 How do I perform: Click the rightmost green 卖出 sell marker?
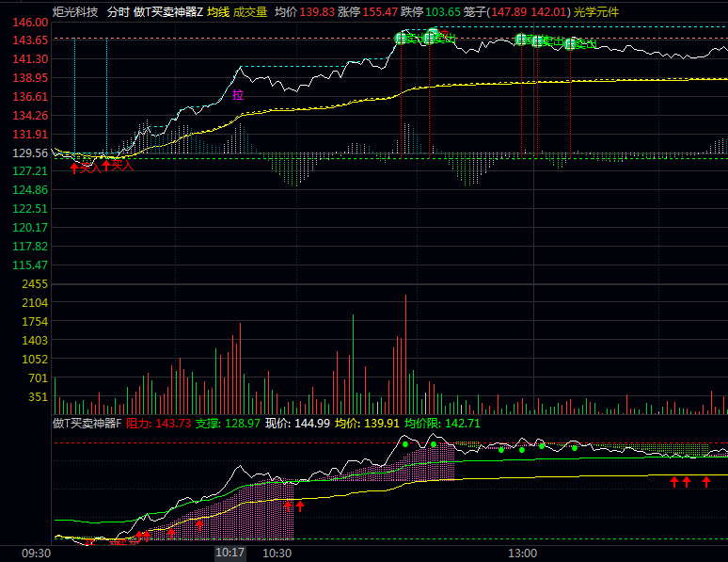pos(572,43)
